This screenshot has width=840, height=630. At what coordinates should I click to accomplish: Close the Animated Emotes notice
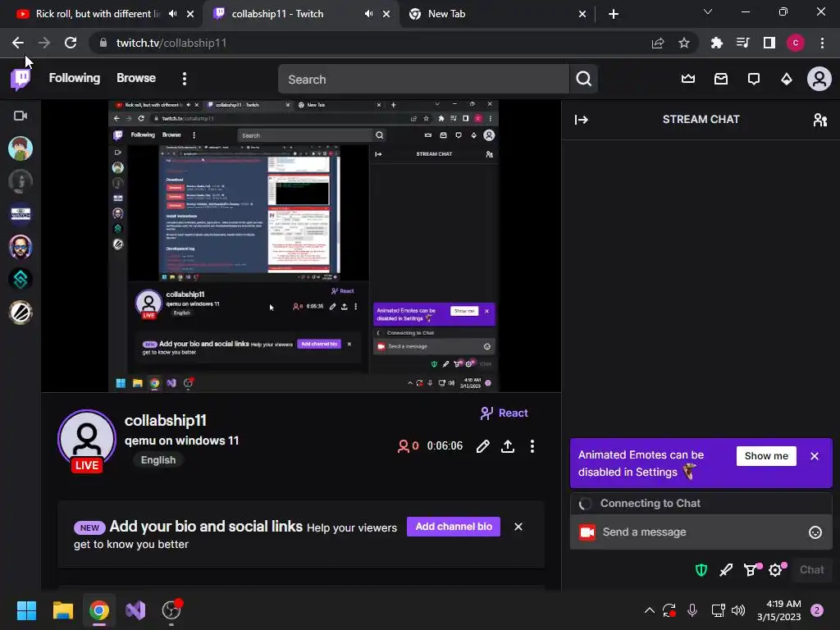click(x=815, y=456)
